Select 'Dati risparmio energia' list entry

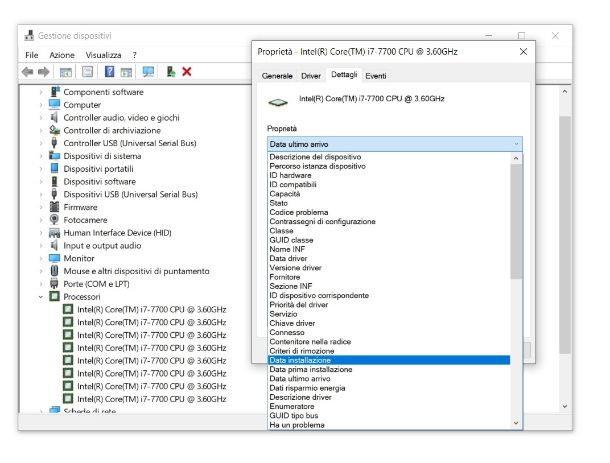(x=389, y=388)
